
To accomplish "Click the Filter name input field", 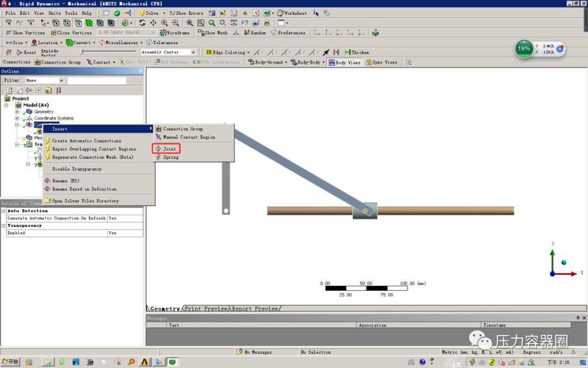I will [98, 79].
